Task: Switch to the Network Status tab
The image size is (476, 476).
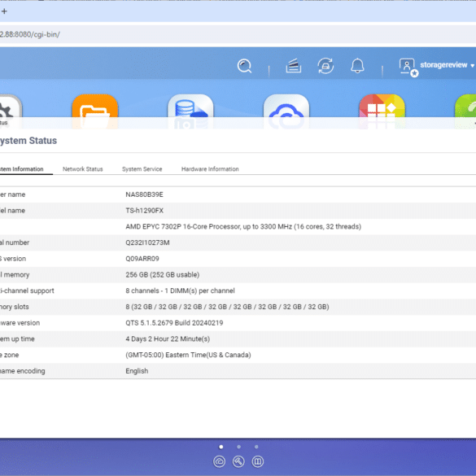Action: click(x=82, y=169)
